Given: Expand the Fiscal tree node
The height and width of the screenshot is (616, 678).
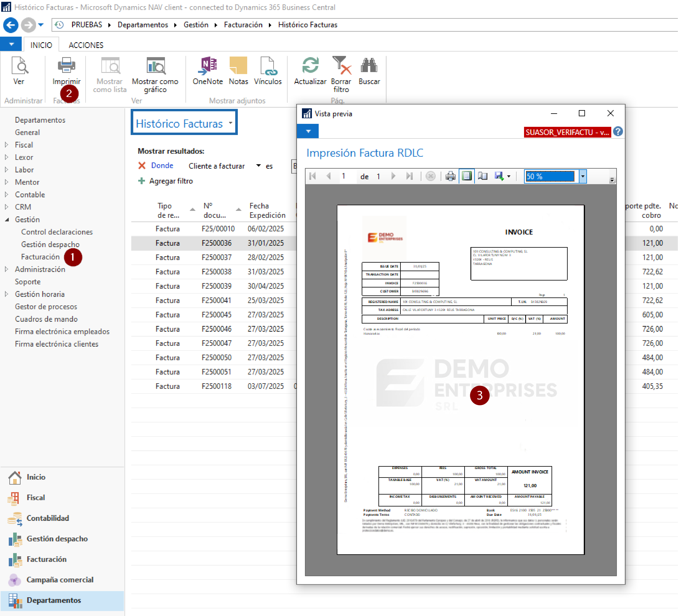Looking at the screenshot, I should point(6,145).
